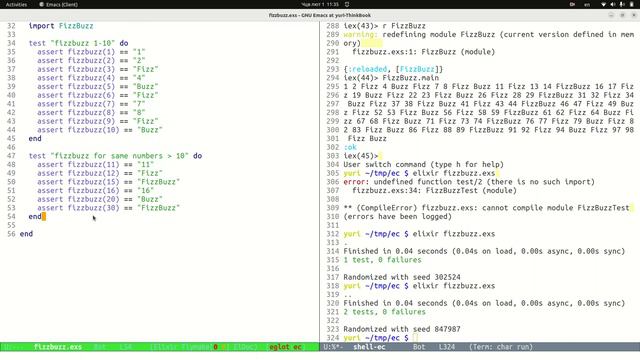Click the 'warning:' text on line 289

pyautogui.click(x=360, y=35)
